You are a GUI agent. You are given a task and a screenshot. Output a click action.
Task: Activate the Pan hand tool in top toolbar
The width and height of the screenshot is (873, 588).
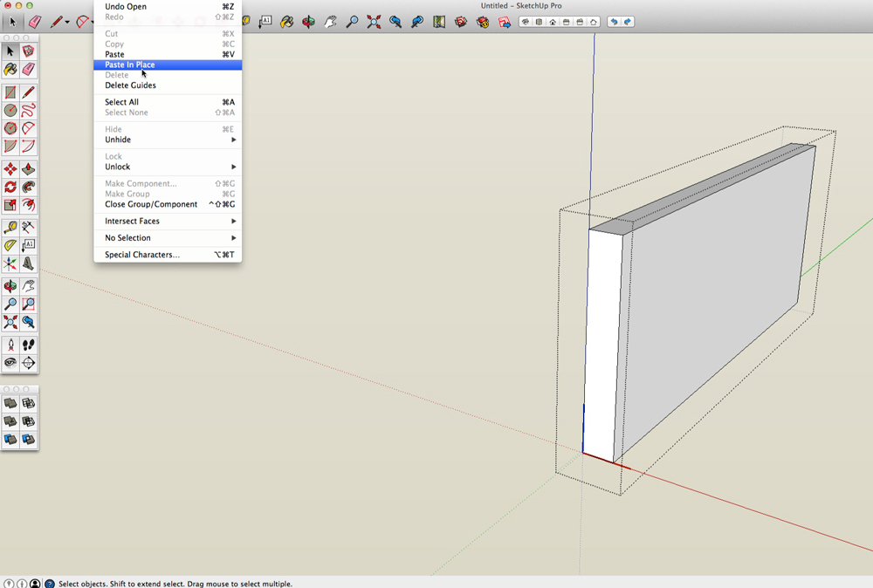pyautogui.click(x=331, y=22)
